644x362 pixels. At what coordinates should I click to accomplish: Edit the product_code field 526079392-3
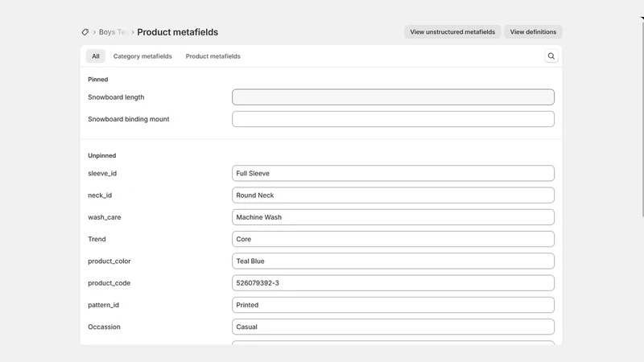point(393,283)
